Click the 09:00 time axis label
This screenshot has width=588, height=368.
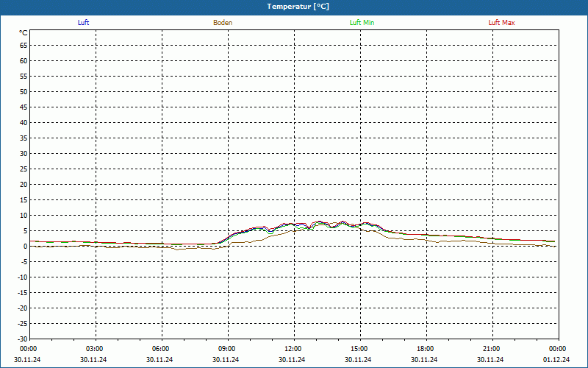coord(227,349)
